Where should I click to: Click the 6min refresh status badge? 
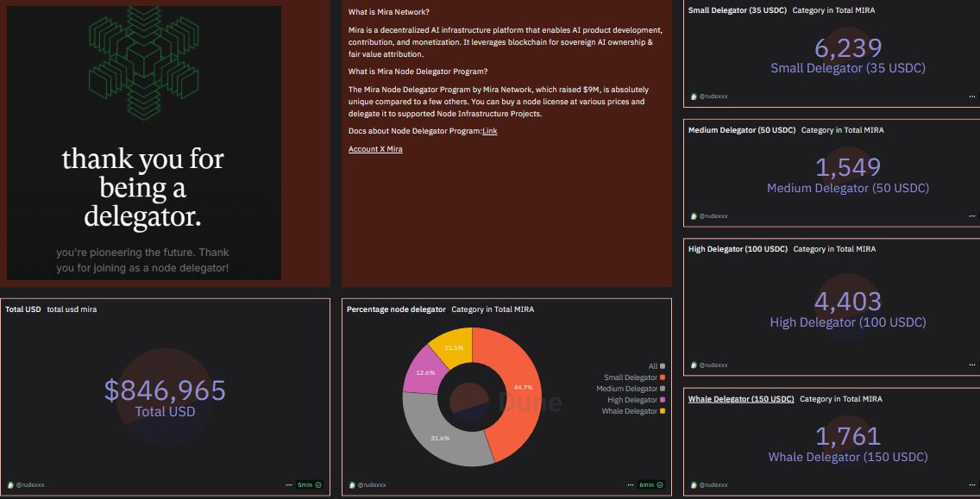coord(651,484)
